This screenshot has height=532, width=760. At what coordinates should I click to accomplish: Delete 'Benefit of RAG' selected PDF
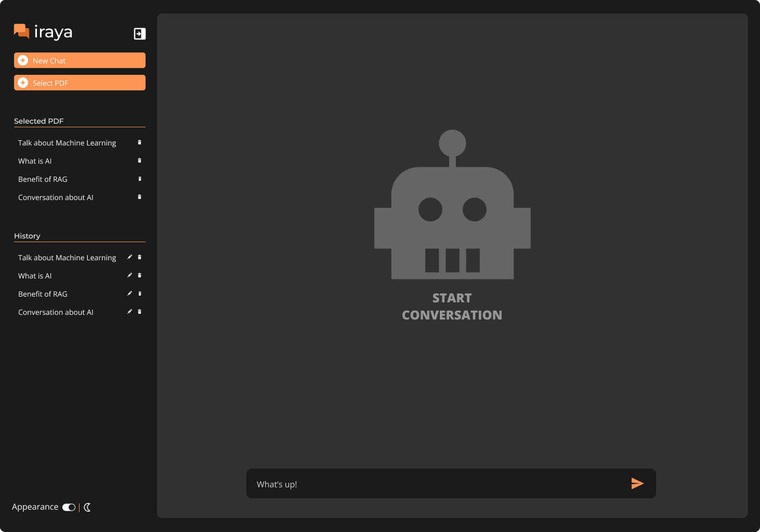click(x=139, y=179)
